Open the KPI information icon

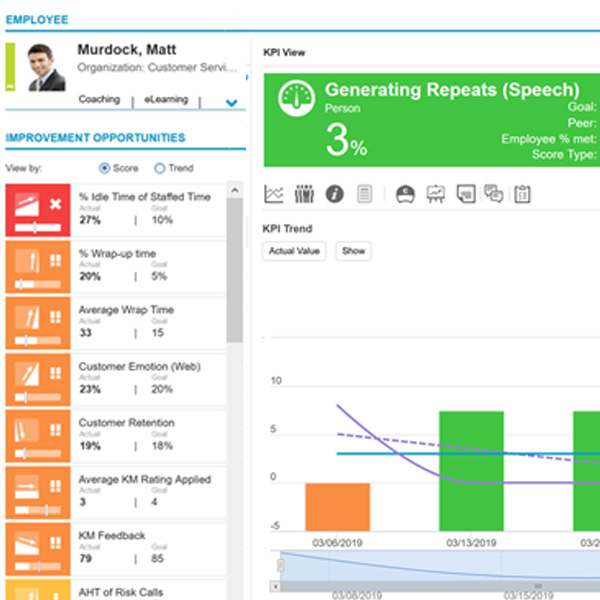tap(335, 193)
